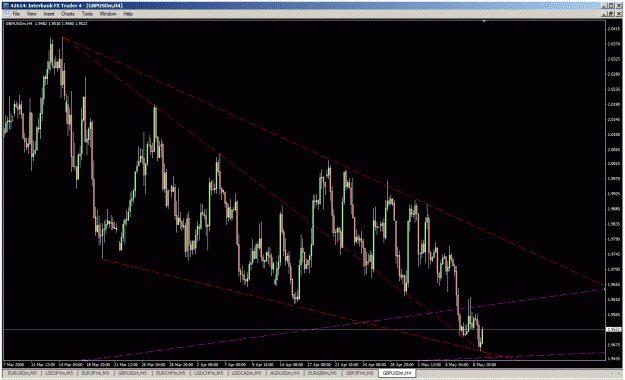Select the active GBPUSDm,H4 chart tab
625x380 pixels.
coord(397,373)
